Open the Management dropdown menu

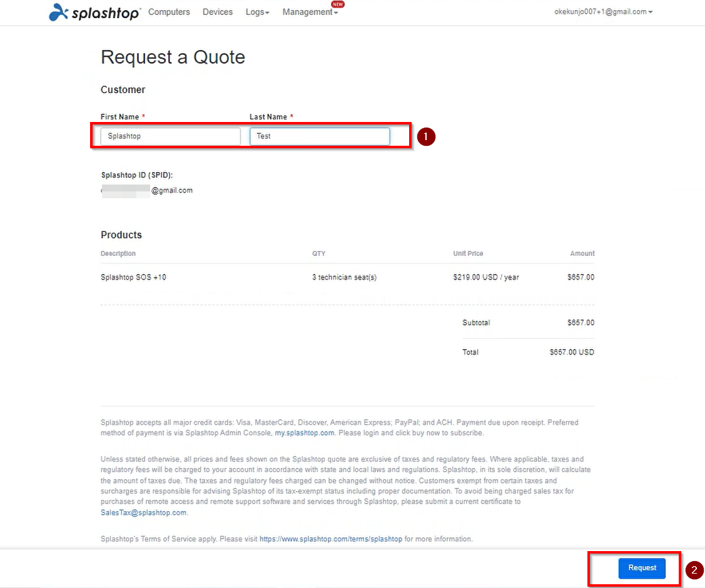pos(310,12)
